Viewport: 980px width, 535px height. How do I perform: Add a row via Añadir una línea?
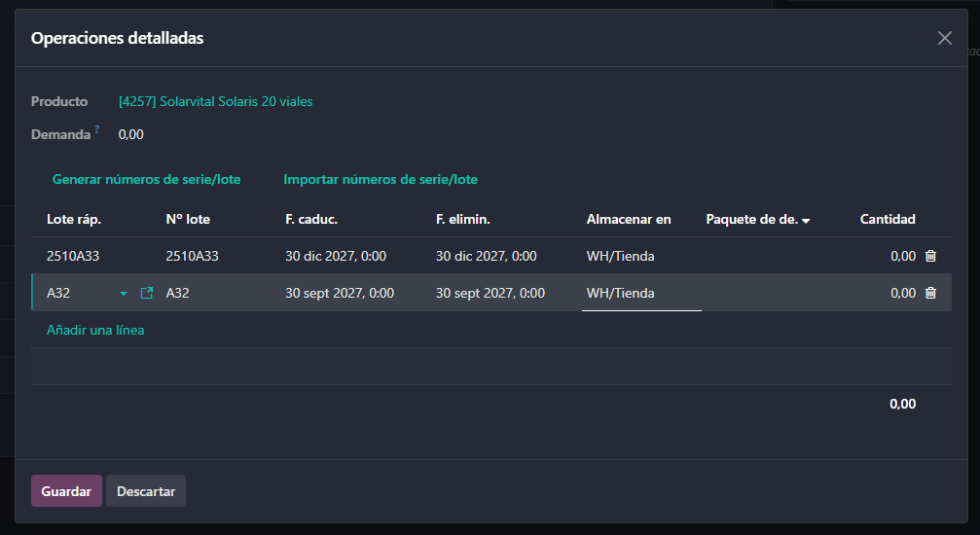point(95,330)
